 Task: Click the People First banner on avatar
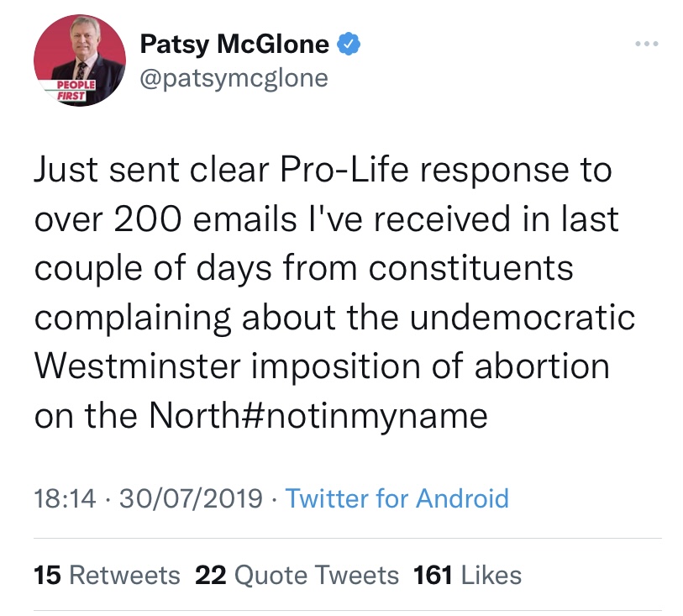pos(62,90)
